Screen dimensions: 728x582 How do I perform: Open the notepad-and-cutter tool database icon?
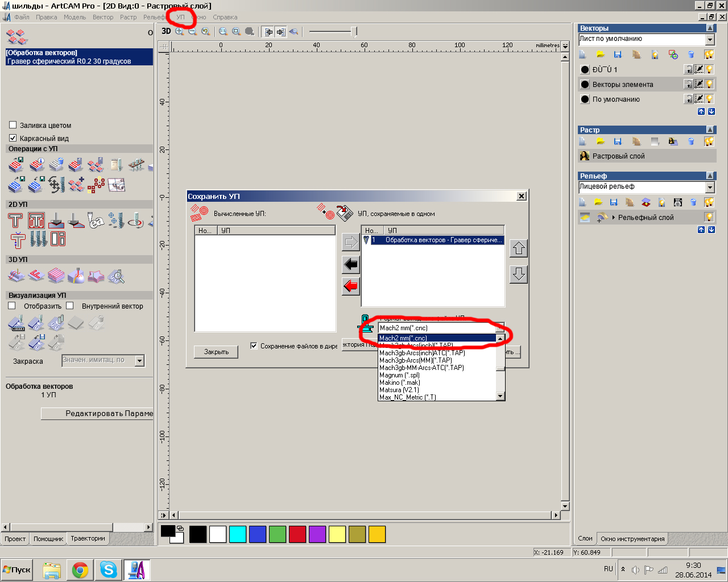click(x=117, y=165)
